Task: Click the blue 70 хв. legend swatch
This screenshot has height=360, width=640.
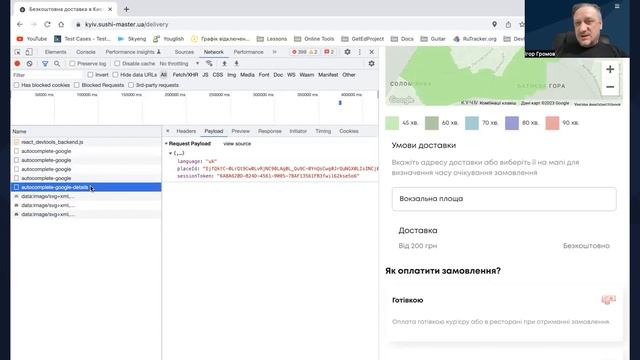Action: click(x=472, y=123)
